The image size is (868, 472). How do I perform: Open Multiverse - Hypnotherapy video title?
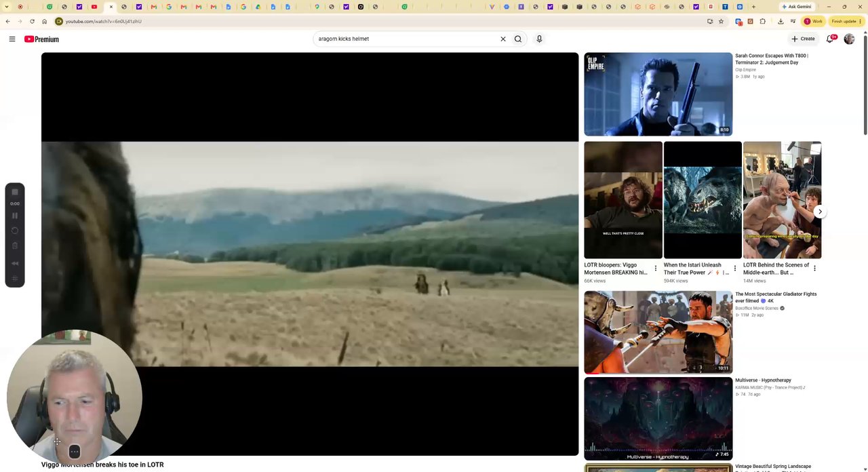[763, 380]
